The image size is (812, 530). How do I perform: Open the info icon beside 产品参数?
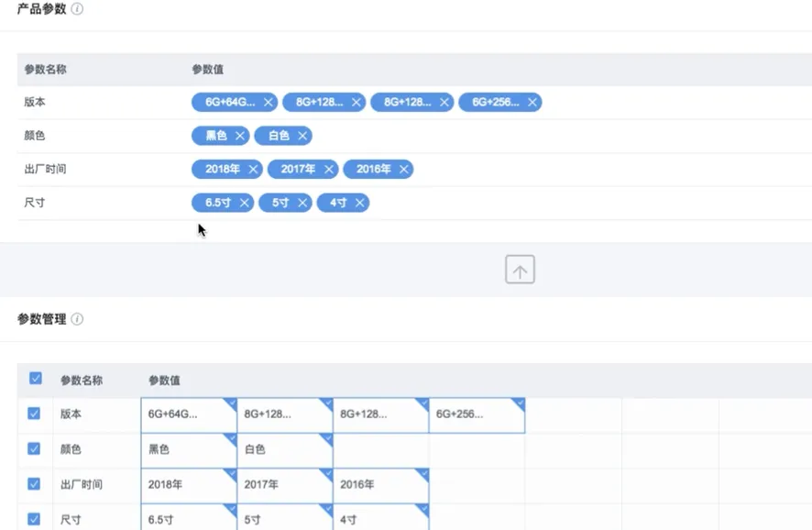coord(77,9)
